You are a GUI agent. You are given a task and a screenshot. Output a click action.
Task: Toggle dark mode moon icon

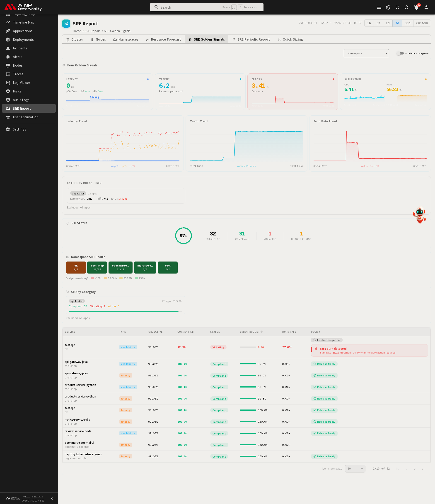coord(388,7)
